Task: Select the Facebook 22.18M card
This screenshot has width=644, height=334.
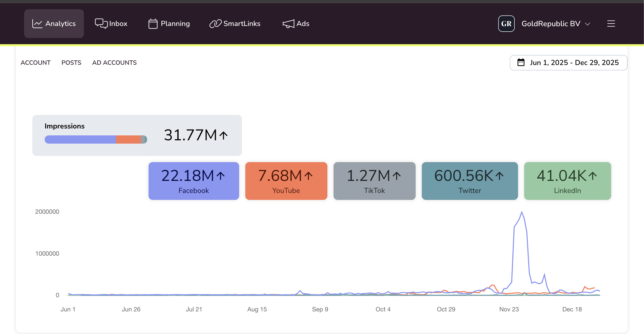Action: (x=194, y=181)
